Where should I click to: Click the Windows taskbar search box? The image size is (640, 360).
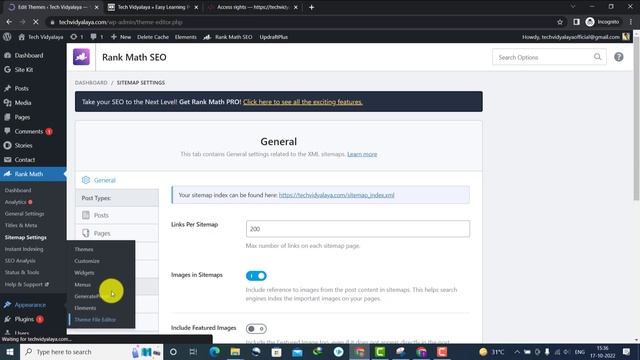(91, 352)
